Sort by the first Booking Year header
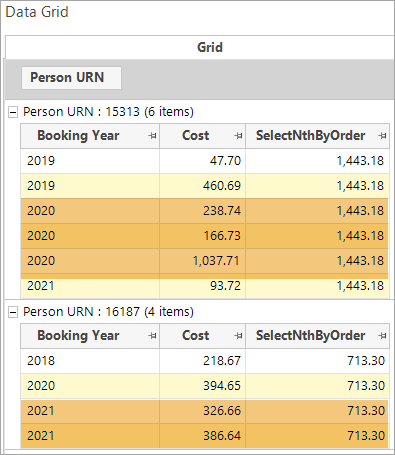 click(78, 136)
